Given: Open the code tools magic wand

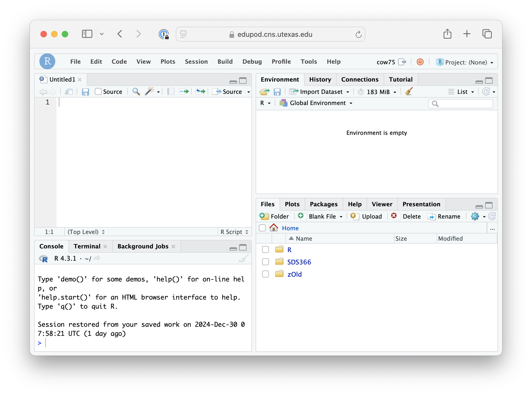Looking at the screenshot, I should coord(150,91).
